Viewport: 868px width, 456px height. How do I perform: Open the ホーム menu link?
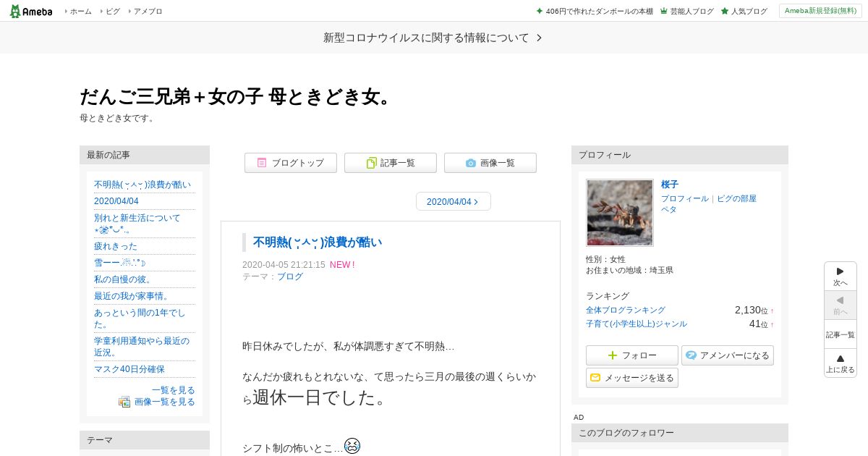tap(80, 11)
